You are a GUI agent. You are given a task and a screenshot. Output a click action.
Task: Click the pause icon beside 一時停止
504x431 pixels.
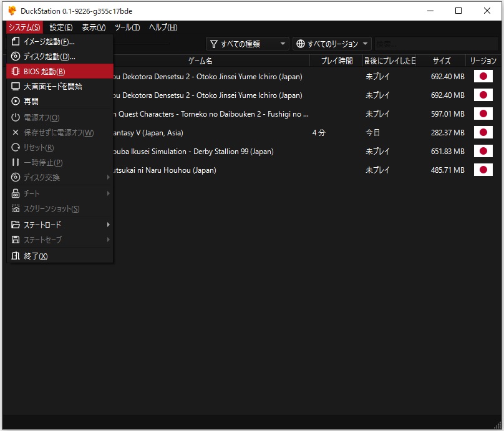point(16,162)
